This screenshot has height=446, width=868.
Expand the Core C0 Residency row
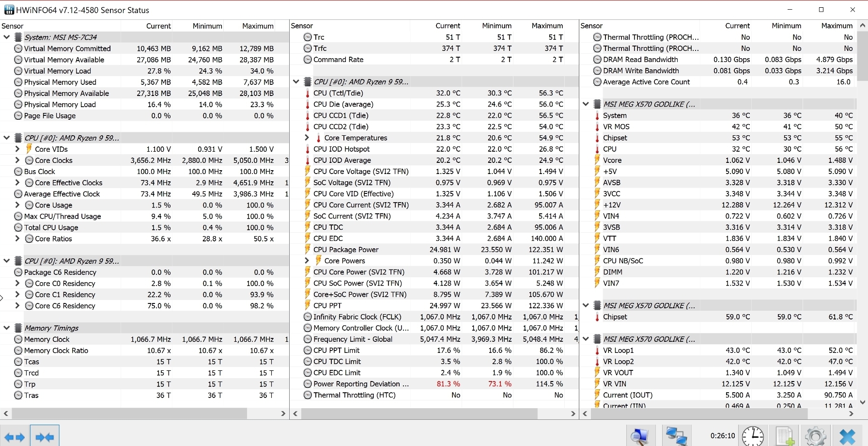click(17, 284)
